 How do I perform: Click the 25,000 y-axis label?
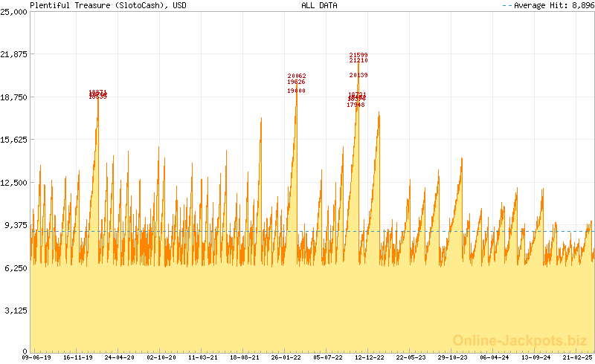pyautogui.click(x=14, y=11)
